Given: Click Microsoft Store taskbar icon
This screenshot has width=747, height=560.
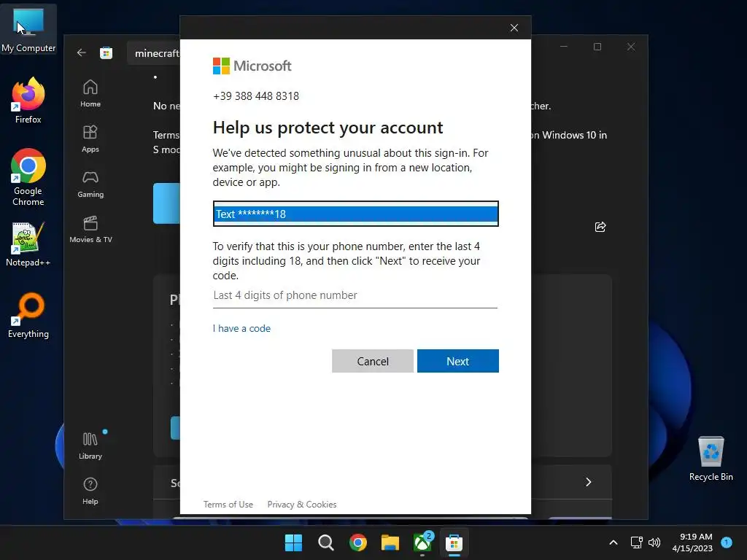Looking at the screenshot, I should (x=454, y=542).
